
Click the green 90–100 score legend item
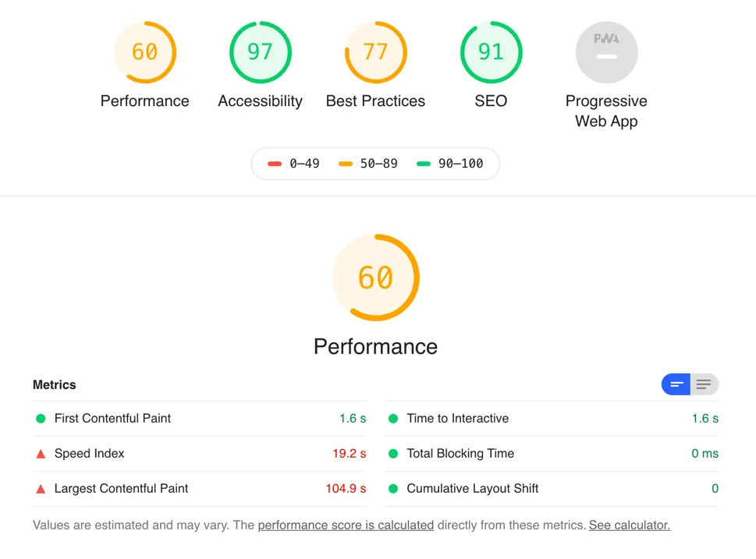pyautogui.click(x=450, y=164)
